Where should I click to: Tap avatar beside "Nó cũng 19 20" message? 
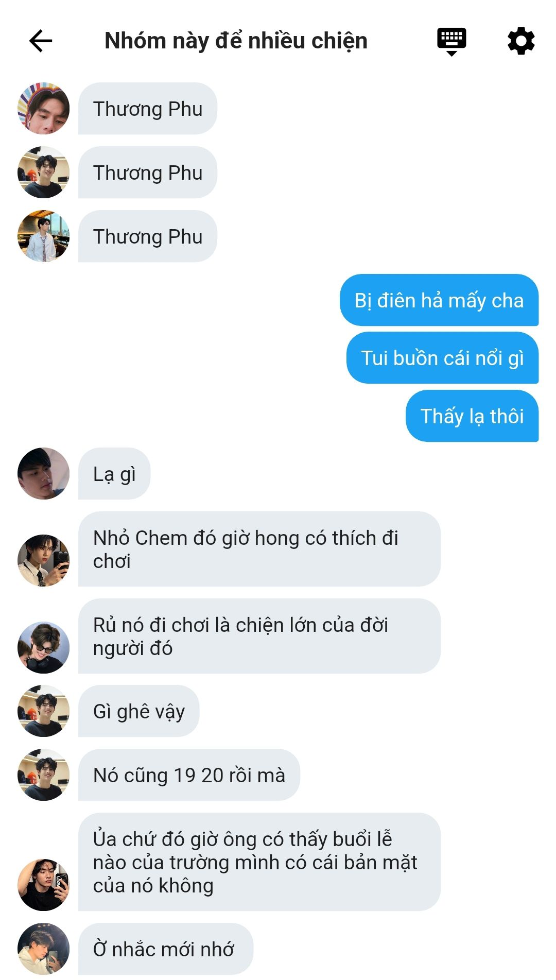(44, 775)
